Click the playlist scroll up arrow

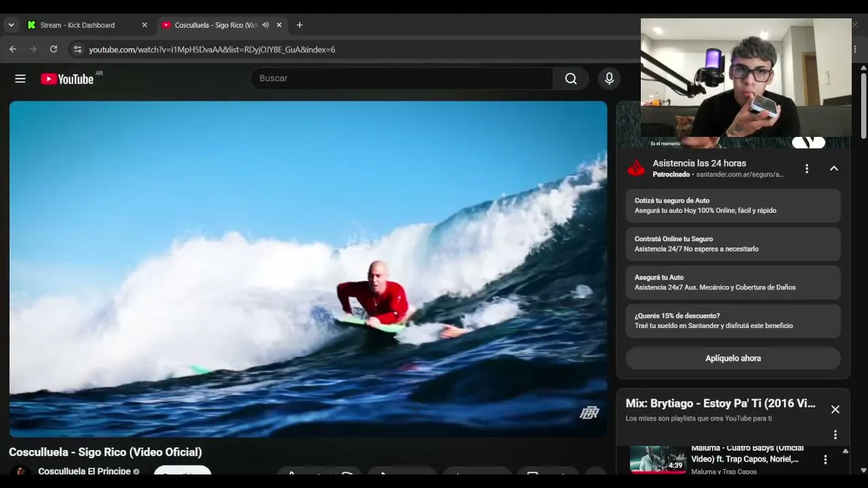coord(846,451)
